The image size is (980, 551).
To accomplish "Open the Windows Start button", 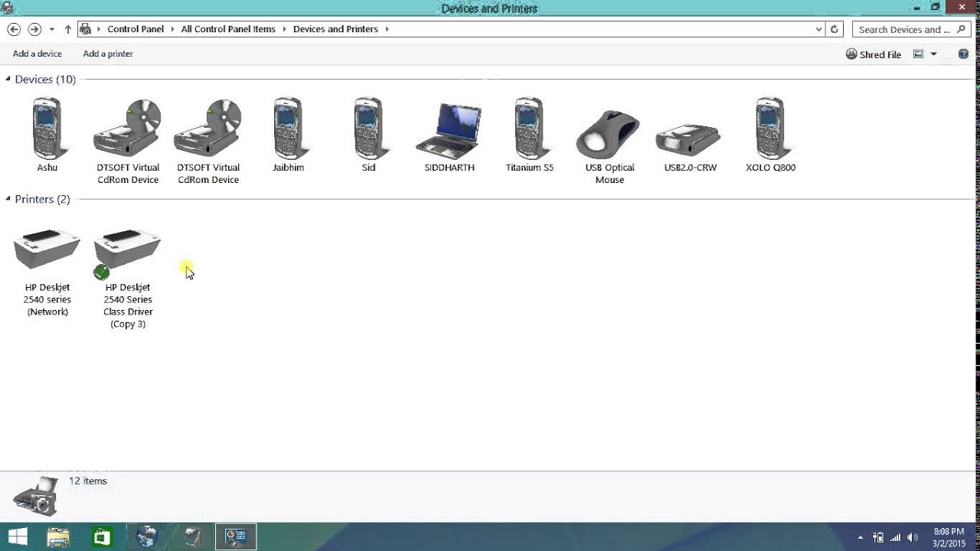I will click(18, 536).
